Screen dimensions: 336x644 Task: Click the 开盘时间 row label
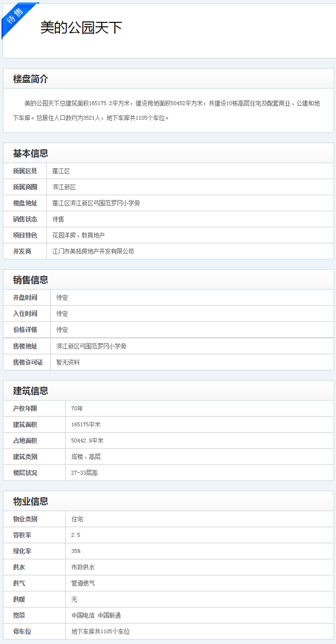[25, 298]
